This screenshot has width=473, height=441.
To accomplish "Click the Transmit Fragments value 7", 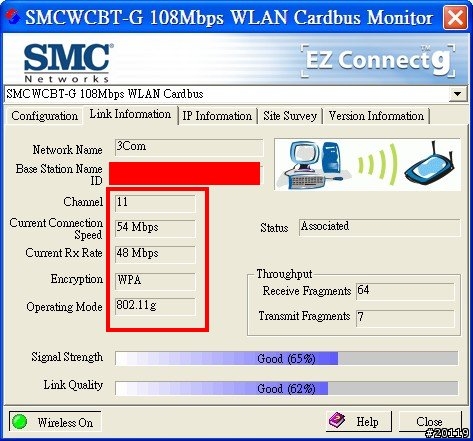I will [405, 318].
